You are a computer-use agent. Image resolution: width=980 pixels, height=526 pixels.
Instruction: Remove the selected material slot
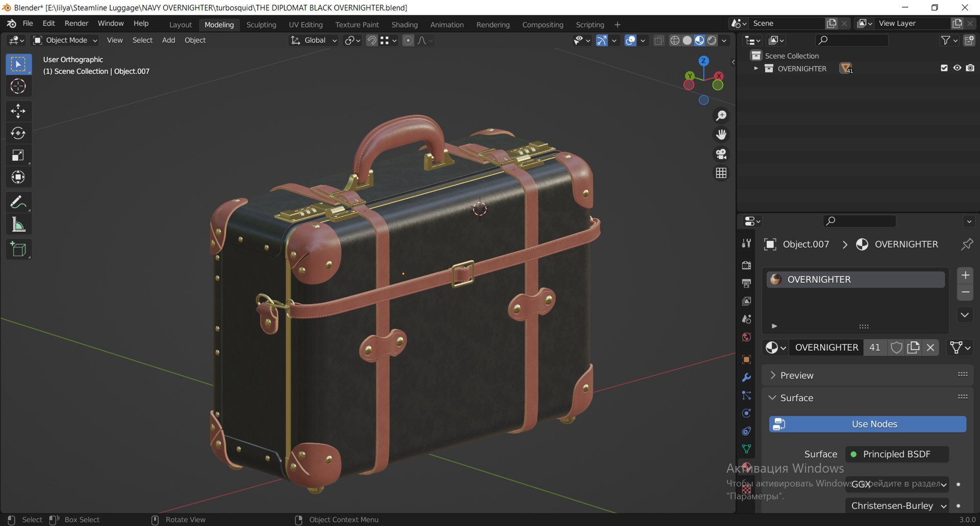(965, 292)
